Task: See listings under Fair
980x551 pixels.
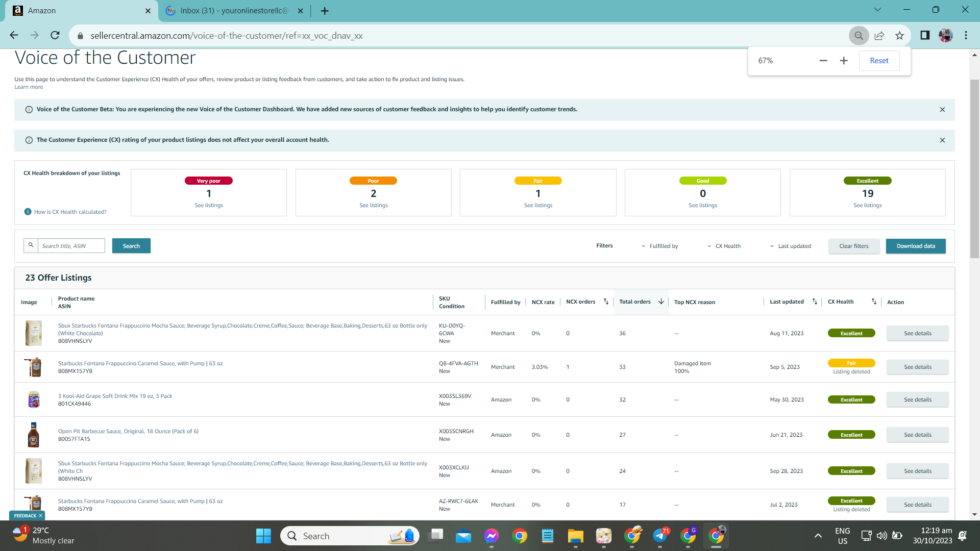Action: click(538, 205)
